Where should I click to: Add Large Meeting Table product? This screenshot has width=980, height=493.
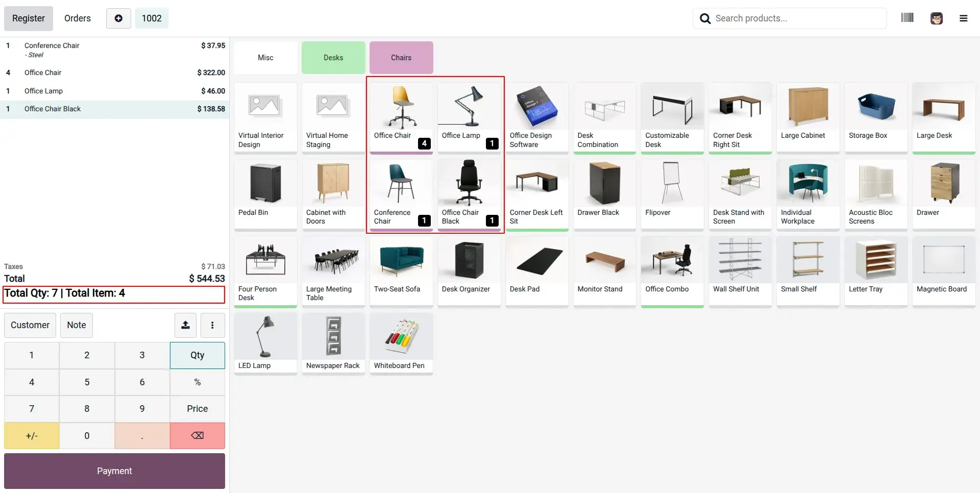tap(333, 272)
